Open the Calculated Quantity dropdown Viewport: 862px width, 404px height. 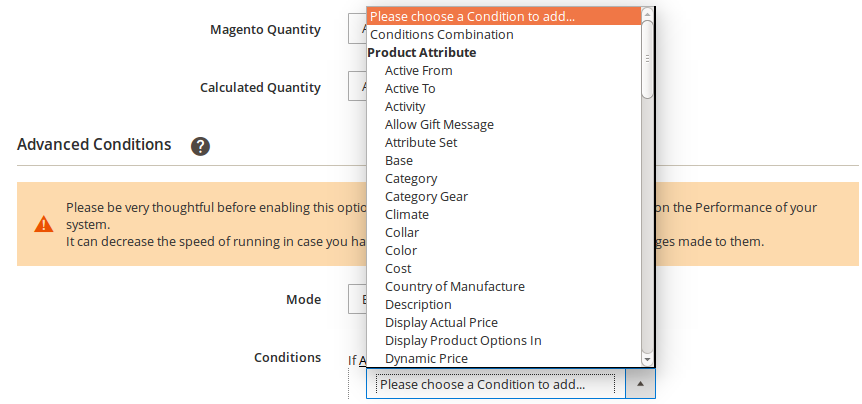357,88
